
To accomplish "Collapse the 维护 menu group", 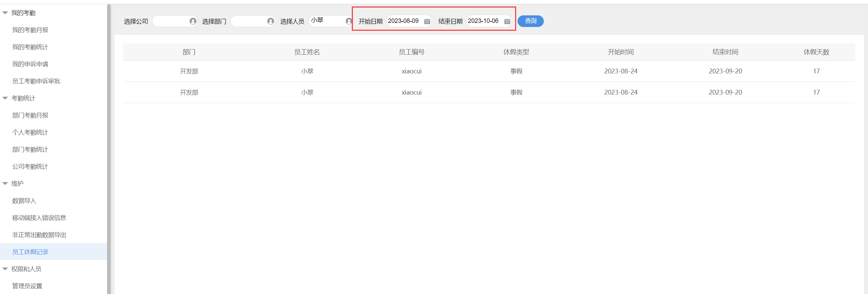I will 5,184.
